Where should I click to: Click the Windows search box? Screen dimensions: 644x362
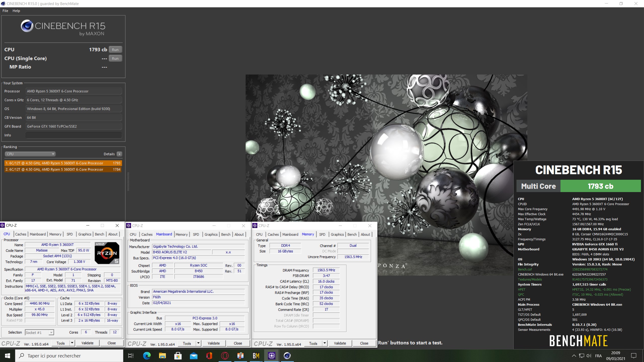pyautogui.click(x=69, y=356)
